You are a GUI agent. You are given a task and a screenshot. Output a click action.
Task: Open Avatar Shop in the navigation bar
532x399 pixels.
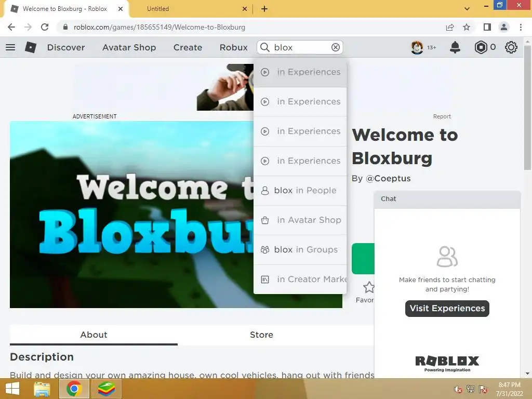tap(129, 47)
